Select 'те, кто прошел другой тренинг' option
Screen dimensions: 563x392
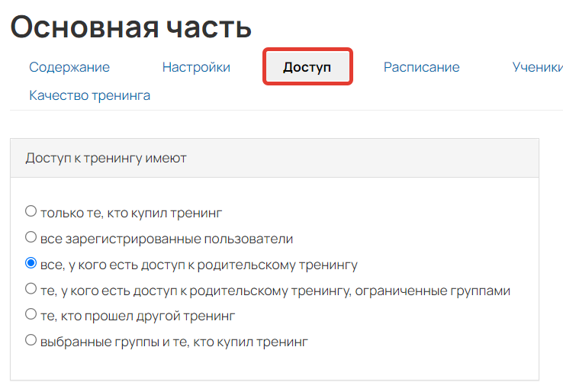pyautogui.click(x=31, y=314)
